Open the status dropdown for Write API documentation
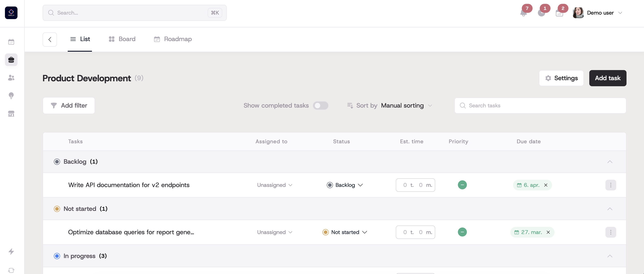Image resolution: width=644 pixels, height=274 pixels. click(345, 185)
